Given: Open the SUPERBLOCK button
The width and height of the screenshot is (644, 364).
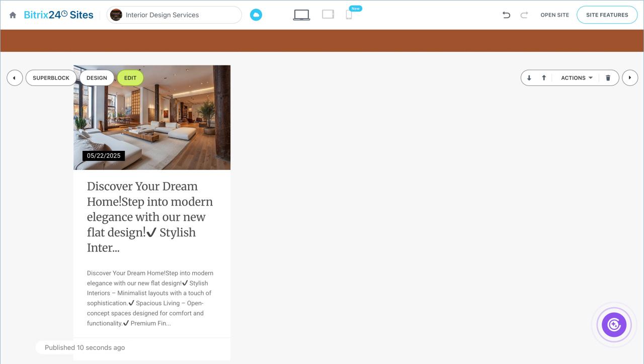Looking at the screenshot, I should (x=51, y=78).
